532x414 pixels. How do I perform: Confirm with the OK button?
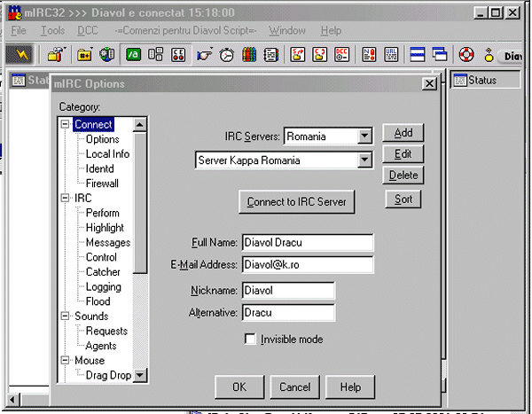[239, 387]
